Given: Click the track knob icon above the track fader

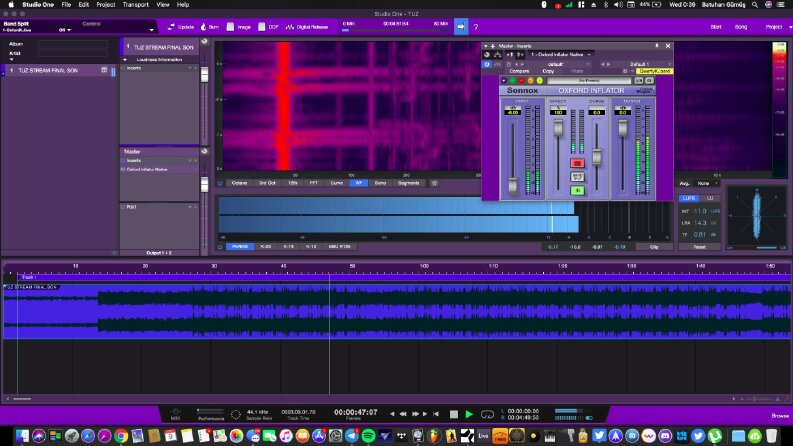Looking at the screenshot, I should pyautogui.click(x=204, y=41).
